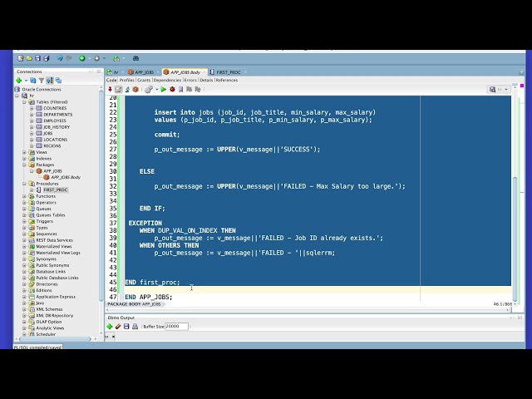Save DBMS output with floppy icon
The width and height of the screenshot is (532, 399).
(126, 327)
